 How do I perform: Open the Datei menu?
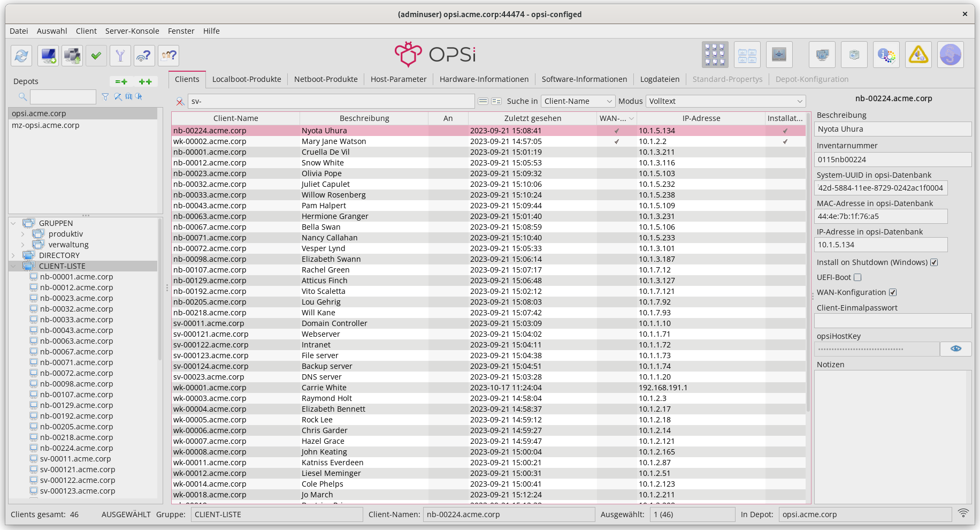(19, 31)
